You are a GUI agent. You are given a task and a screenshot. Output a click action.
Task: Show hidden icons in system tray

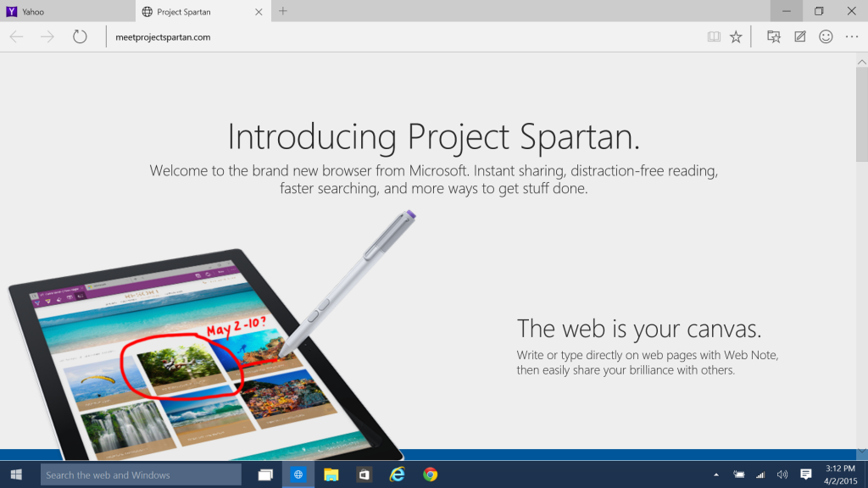click(x=716, y=474)
